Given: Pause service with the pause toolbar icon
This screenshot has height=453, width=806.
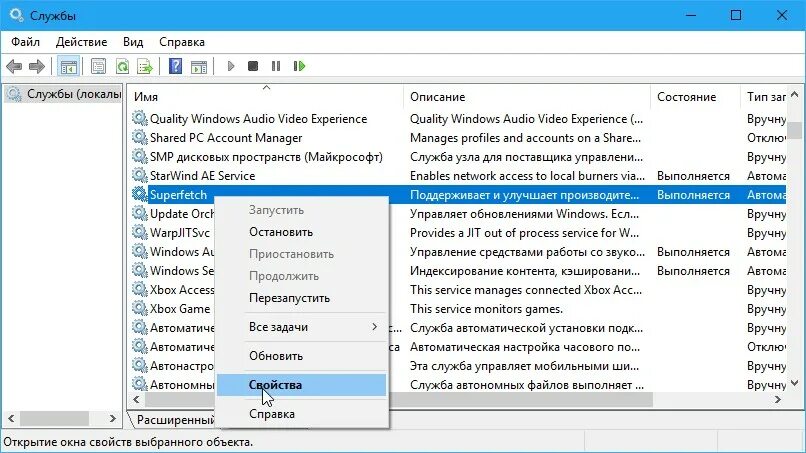Looking at the screenshot, I should [276, 66].
